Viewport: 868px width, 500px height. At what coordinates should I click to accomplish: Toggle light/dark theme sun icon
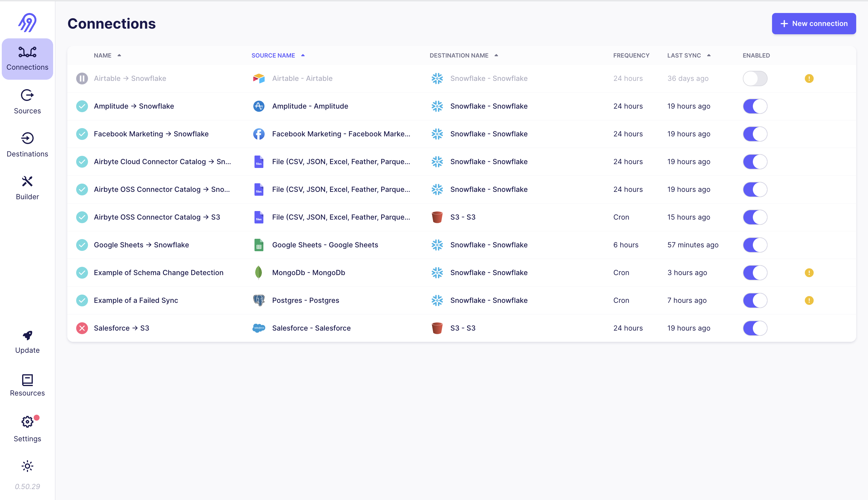[27, 466]
